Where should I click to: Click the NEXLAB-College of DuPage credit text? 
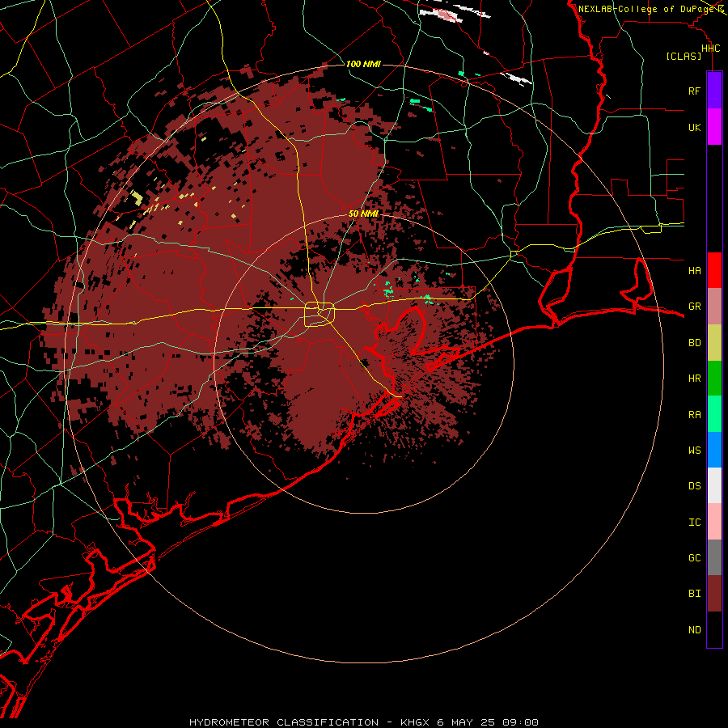coord(645,9)
